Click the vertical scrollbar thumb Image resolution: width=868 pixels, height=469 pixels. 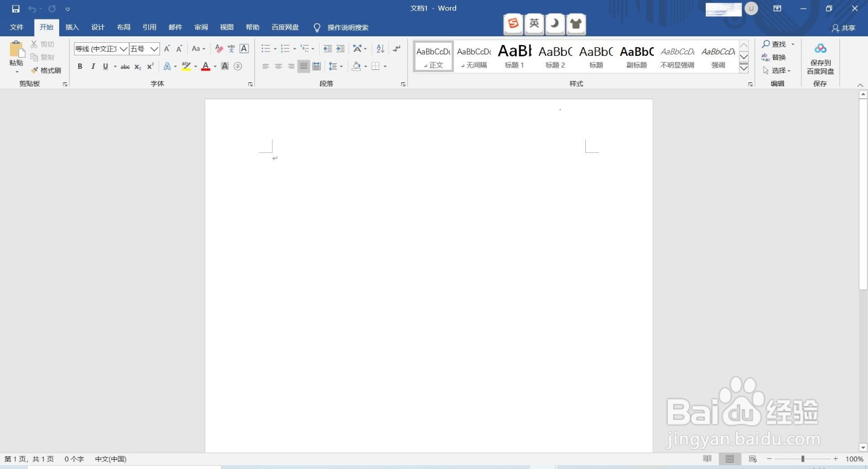863,194
